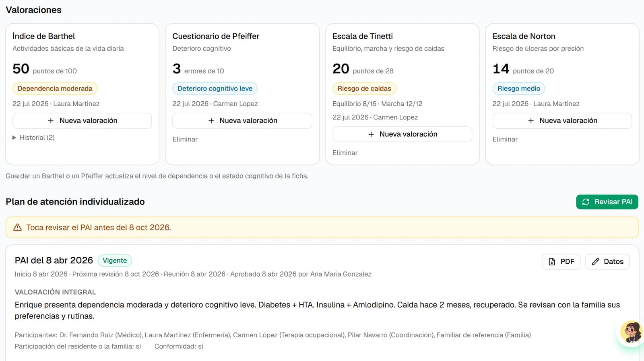Click the warning triangle in PAI alert

(x=17, y=228)
